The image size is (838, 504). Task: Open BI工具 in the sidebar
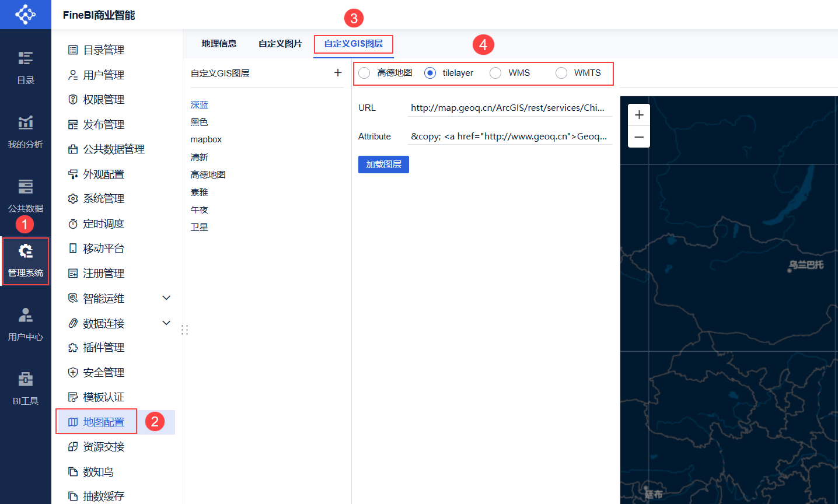point(26,388)
